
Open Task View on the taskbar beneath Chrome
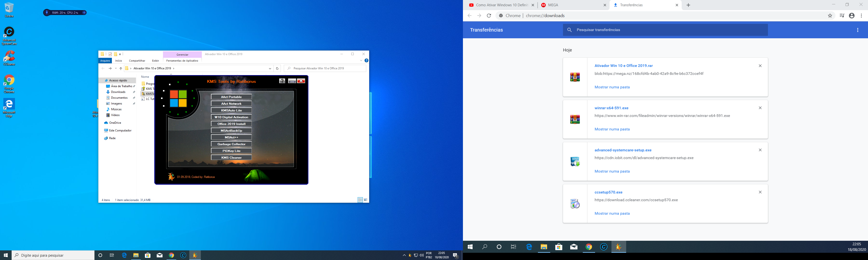[x=514, y=247]
